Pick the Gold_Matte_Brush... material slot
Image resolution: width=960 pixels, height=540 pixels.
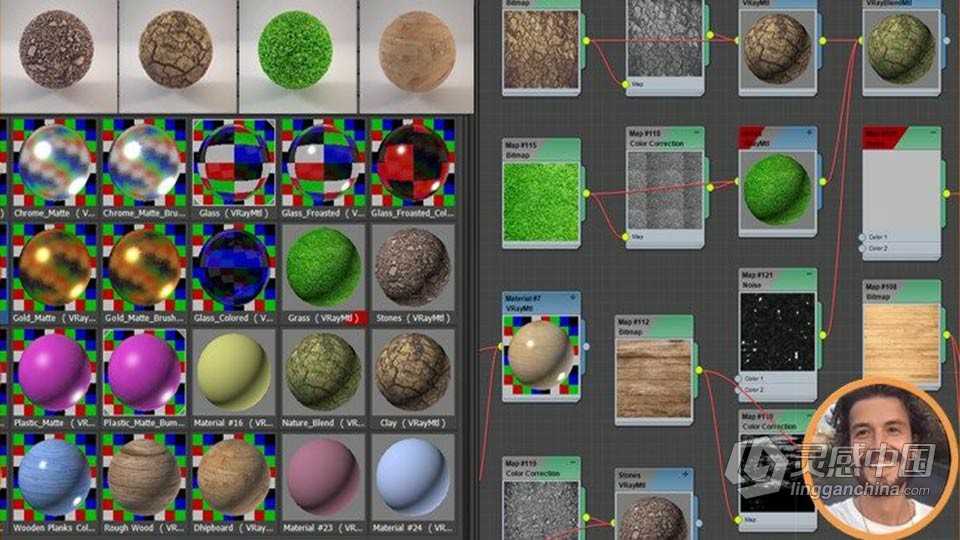[144, 274]
